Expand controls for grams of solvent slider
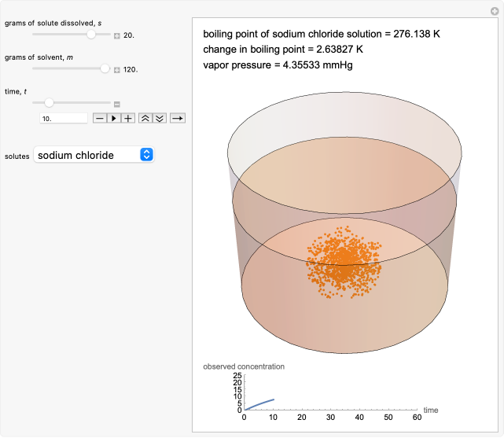Screen dimensions: 504x438 (117, 69)
